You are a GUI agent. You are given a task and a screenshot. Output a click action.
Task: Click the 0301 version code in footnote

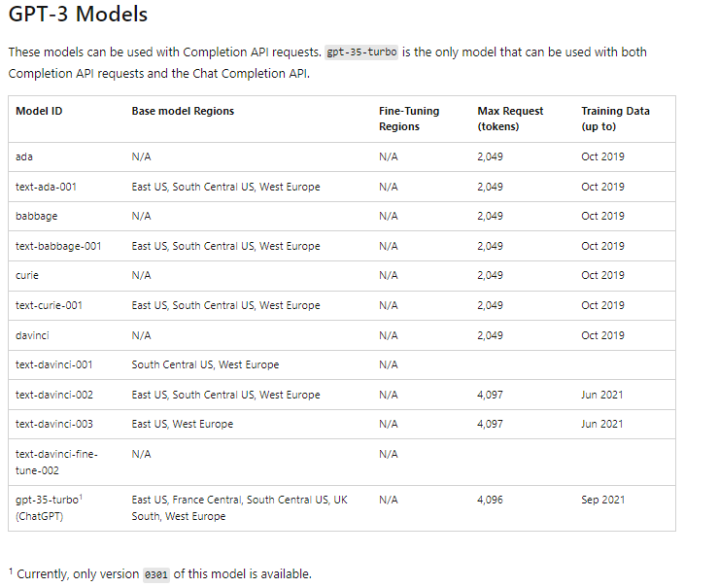click(155, 574)
